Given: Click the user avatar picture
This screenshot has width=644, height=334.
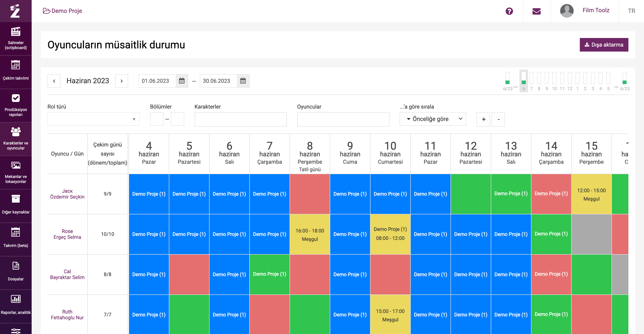Looking at the screenshot, I should [x=566, y=11].
